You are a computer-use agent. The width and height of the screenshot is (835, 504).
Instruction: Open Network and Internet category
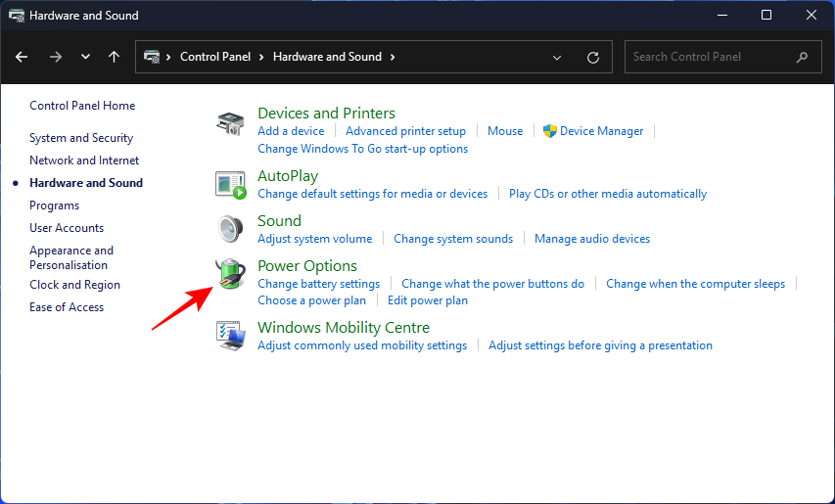pyautogui.click(x=84, y=160)
